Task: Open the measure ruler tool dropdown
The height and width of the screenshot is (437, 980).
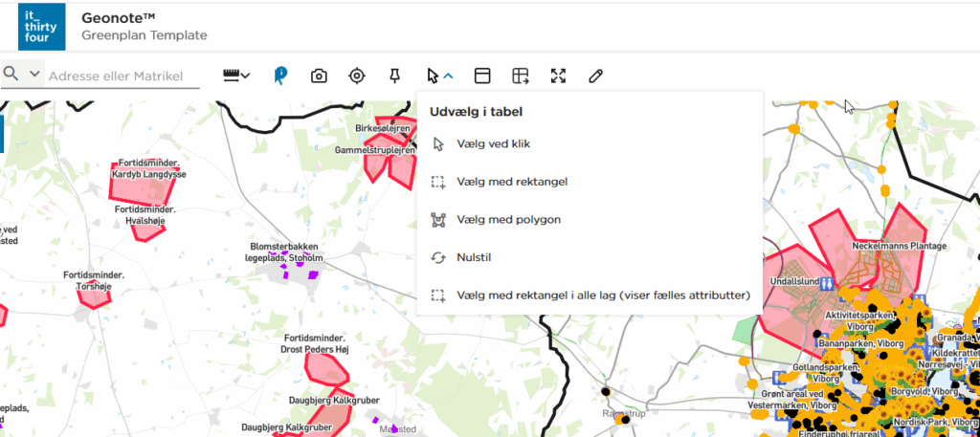Action: point(236,76)
